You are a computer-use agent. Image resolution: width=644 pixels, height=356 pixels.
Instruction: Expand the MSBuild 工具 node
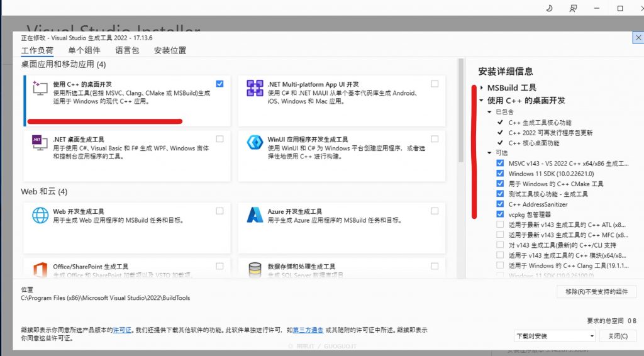(x=481, y=87)
